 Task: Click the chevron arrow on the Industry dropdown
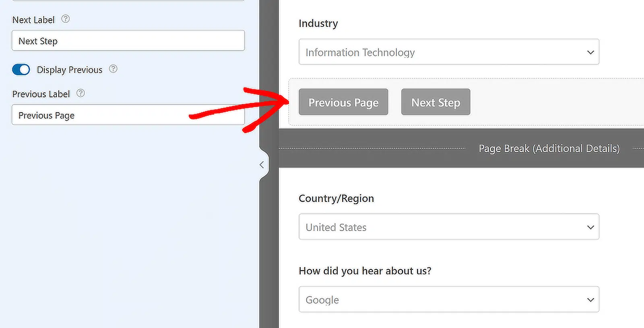click(x=590, y=52)
